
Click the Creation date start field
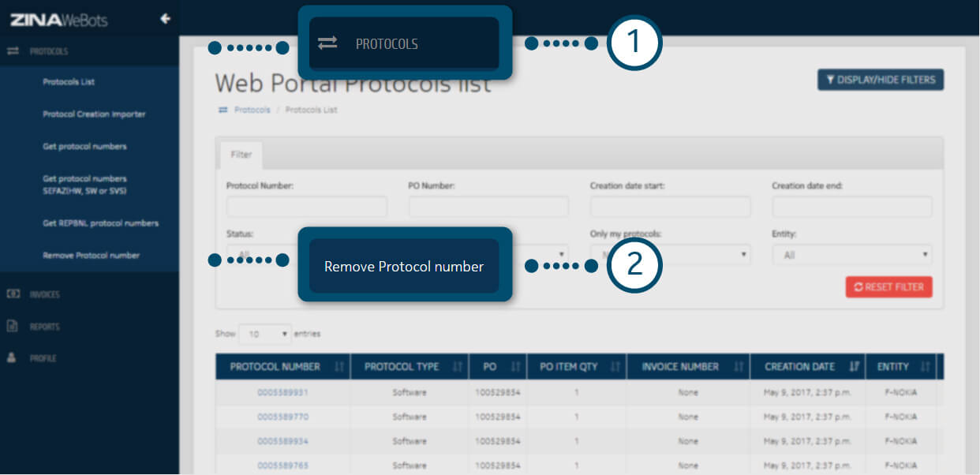tap(670, 207)
